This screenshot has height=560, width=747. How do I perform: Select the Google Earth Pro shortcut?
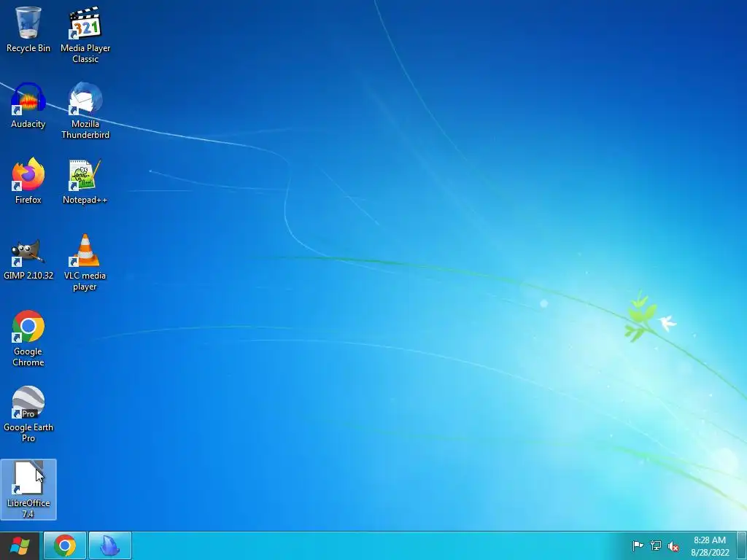(28, 413)
